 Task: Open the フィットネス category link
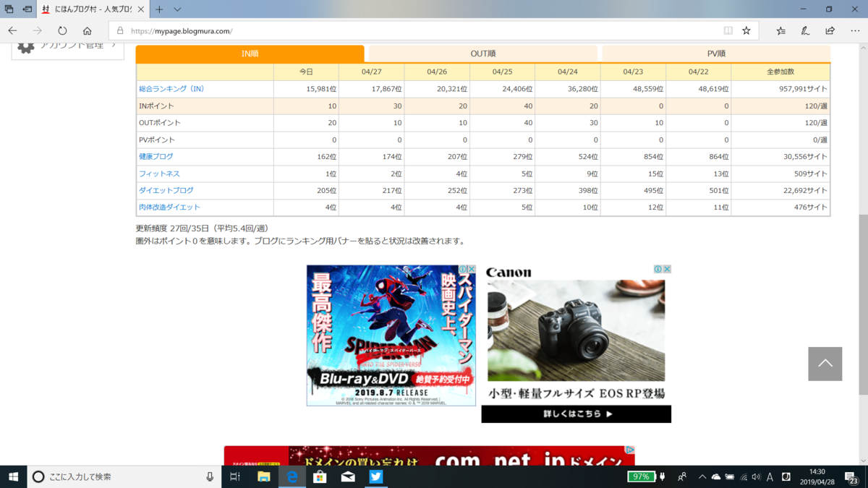(159, 174)
